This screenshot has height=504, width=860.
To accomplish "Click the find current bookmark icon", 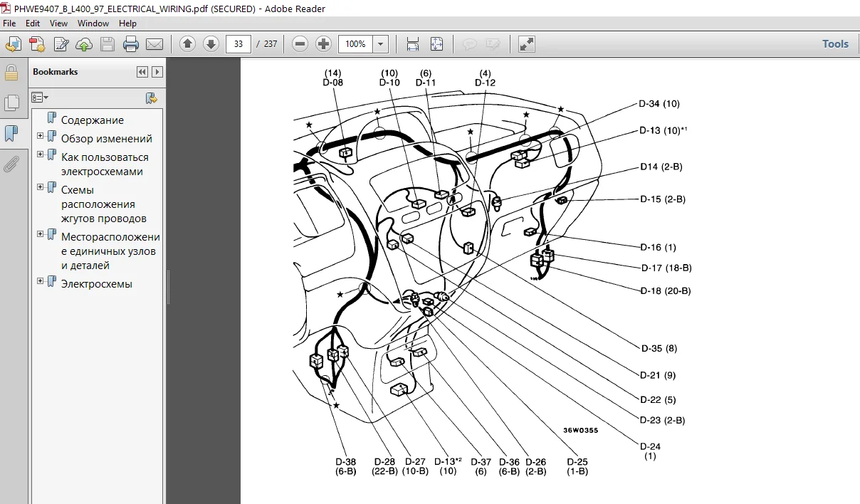I will pos(152,98).
